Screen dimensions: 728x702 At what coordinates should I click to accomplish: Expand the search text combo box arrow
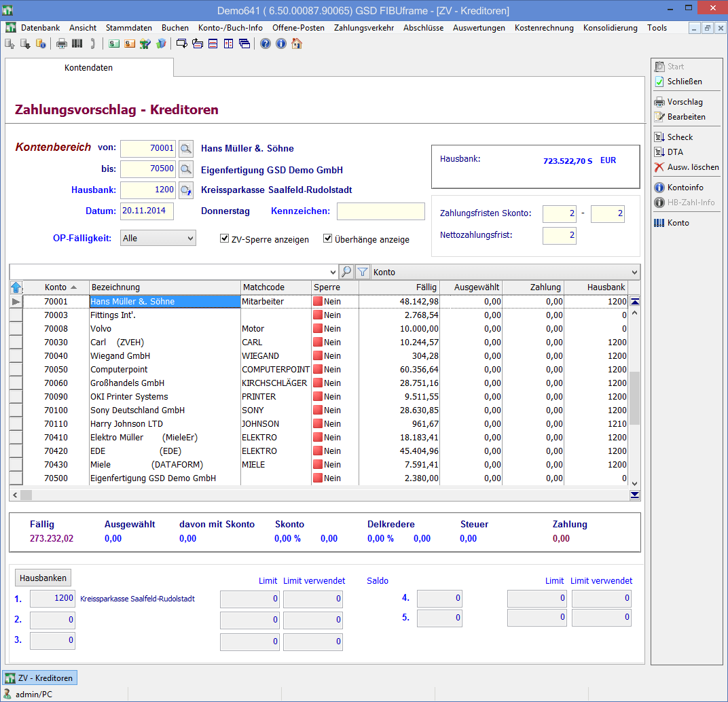click(x=331, y=272)
